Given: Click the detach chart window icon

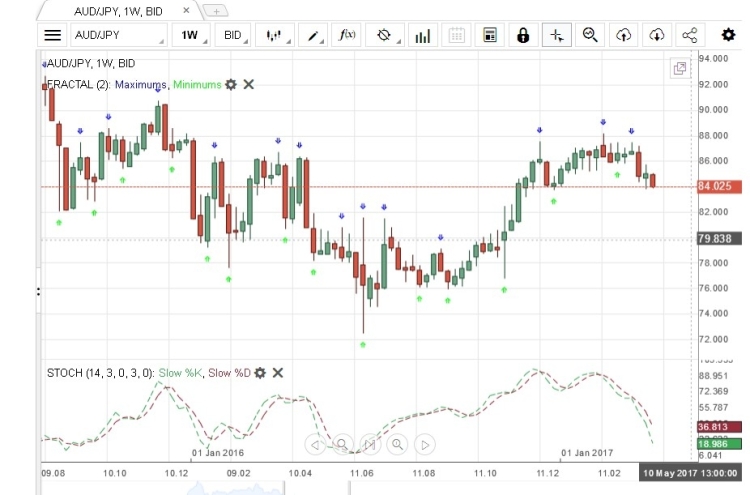Looking at the screenshot, I should click(x=680, y=68).
